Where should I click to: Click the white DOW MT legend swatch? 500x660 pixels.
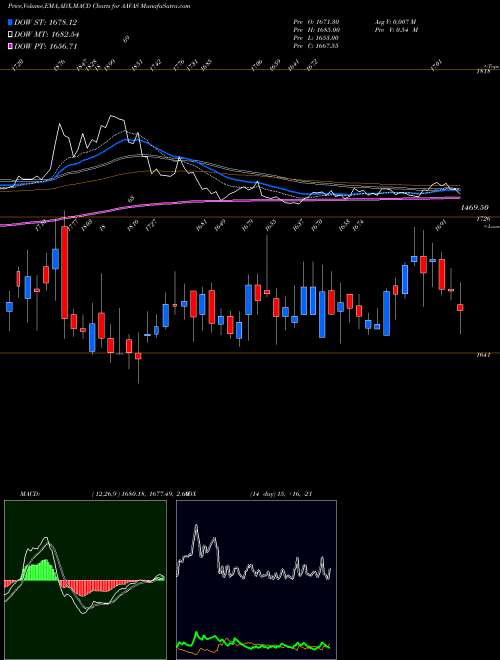click(x=11, y=35)
